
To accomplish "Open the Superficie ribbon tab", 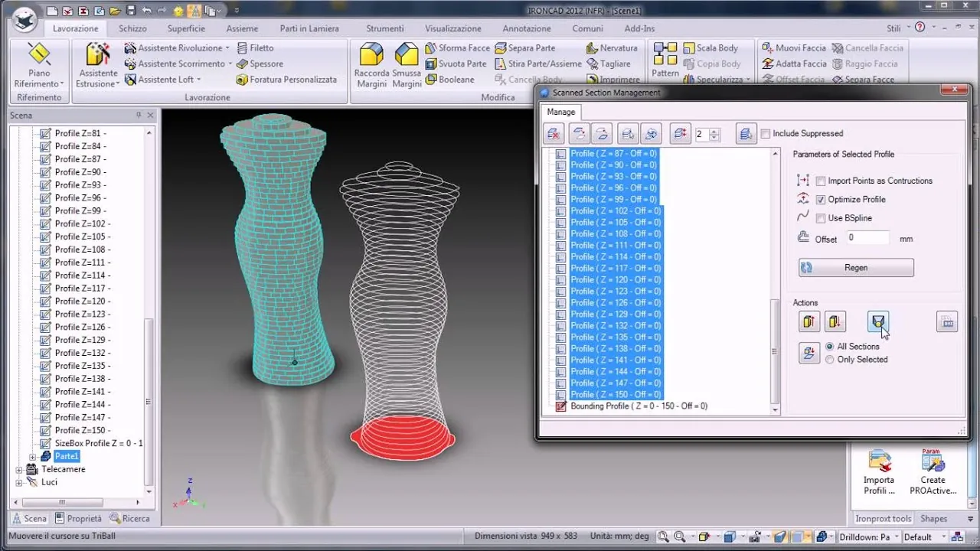I will pyautogui.click(x=186, y=28).
